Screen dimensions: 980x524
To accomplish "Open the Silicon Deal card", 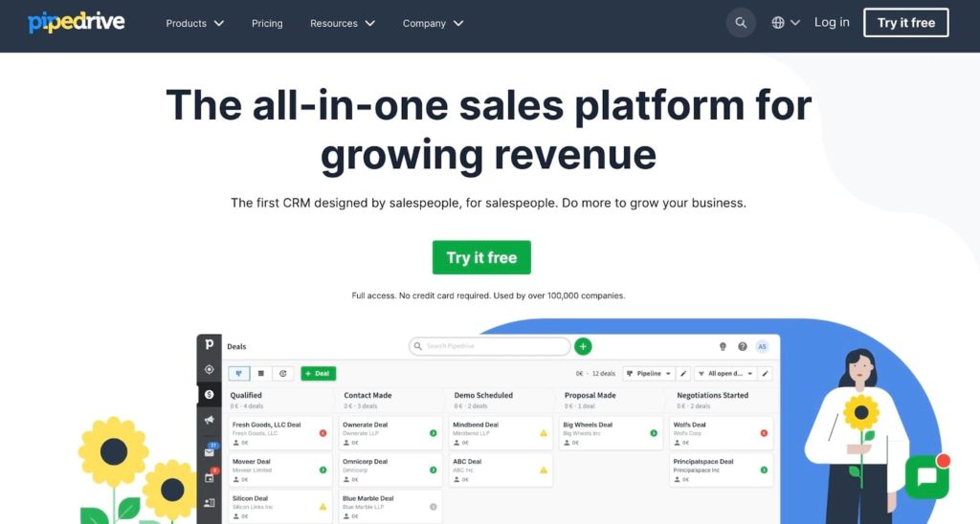I will tap(280, 507).
